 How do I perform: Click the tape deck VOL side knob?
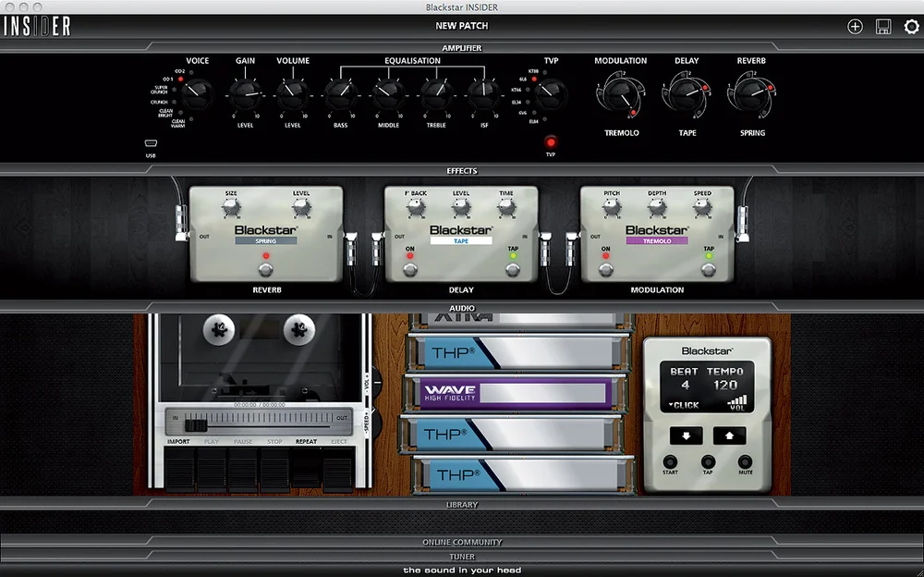(x=377, y=384)
